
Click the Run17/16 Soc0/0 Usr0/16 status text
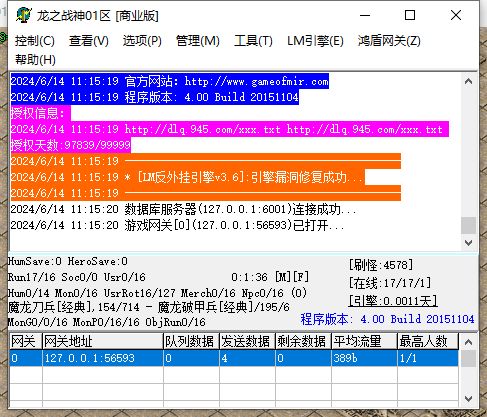click(77, 277)
